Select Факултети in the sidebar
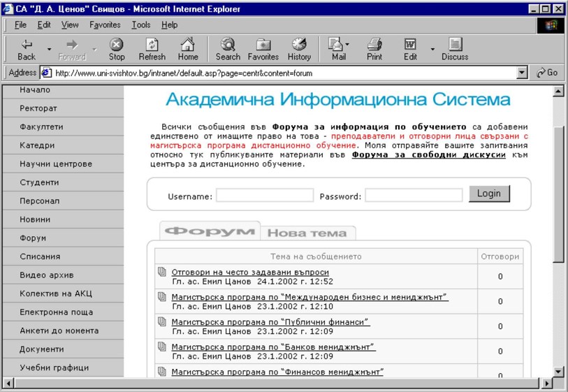Image resolution: width=568 pixels, height=392 pixels. pos(42,126)
